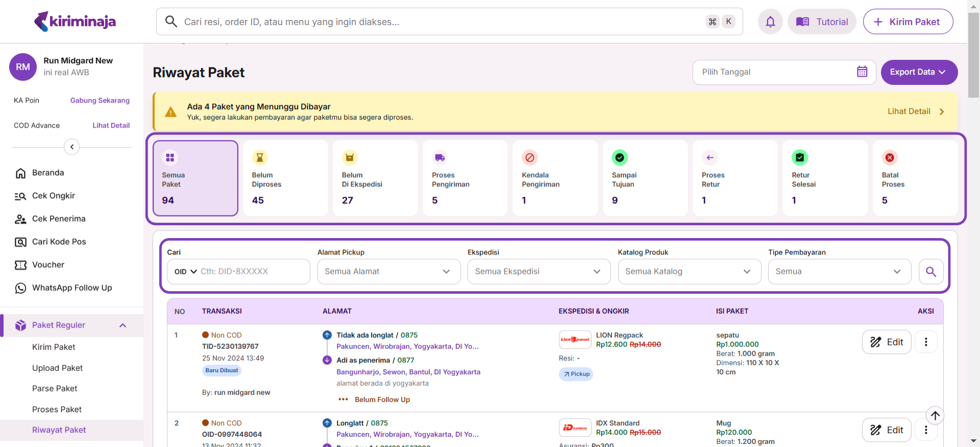Click the kiriminaja logo
This screenshot has height=447, width=980.
[x=75, y=21]
